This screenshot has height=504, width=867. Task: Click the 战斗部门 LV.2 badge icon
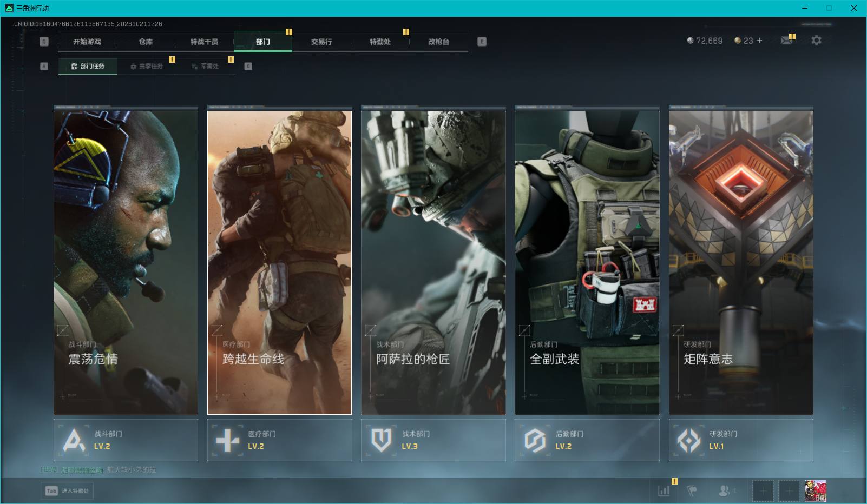(x=74, y=440)
